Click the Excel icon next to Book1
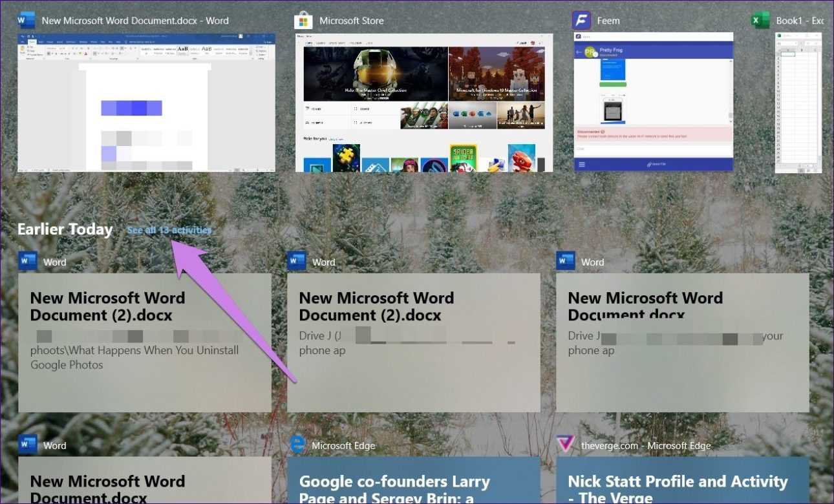This screenshot has height=504, width=834. (760, 21)
